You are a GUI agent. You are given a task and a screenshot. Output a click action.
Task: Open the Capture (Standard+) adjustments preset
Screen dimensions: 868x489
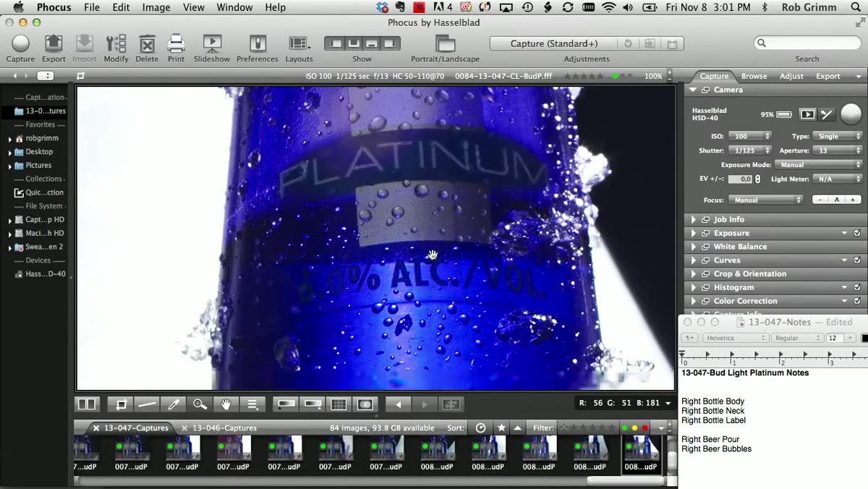pos(554,43)
